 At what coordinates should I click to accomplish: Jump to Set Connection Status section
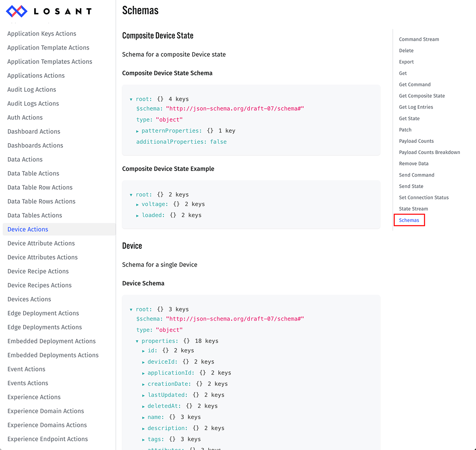tap(424, 198)
